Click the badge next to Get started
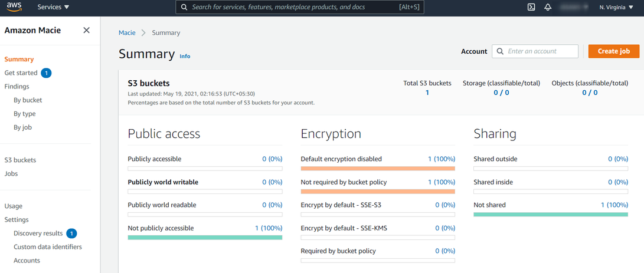The width and height of the screenshot is (644, 273). point(47,73)
